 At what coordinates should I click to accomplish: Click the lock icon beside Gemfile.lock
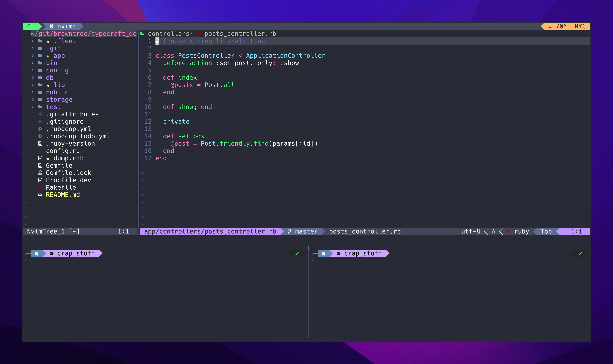[40, 173]
